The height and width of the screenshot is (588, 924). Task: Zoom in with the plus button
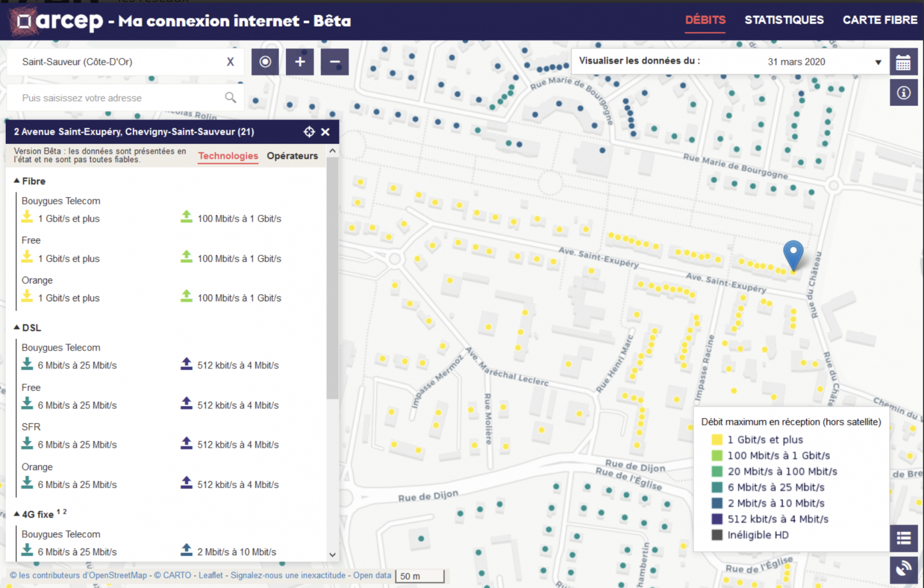[x=300, y=62]
